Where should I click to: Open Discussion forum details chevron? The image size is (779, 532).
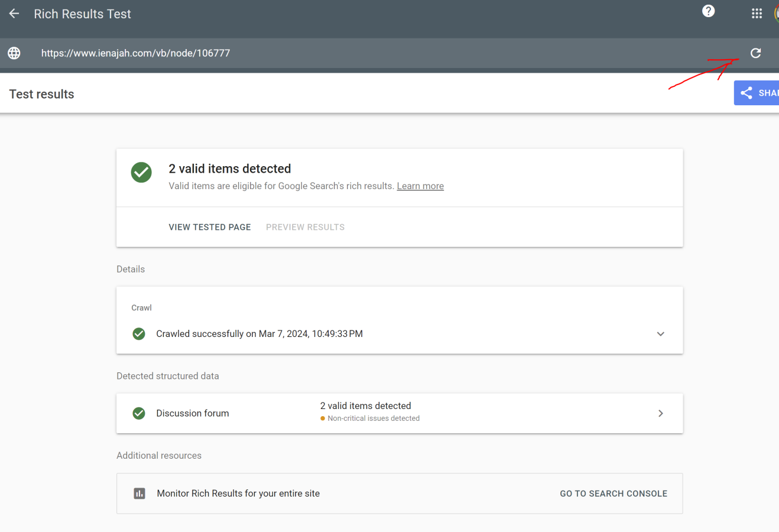661,413
